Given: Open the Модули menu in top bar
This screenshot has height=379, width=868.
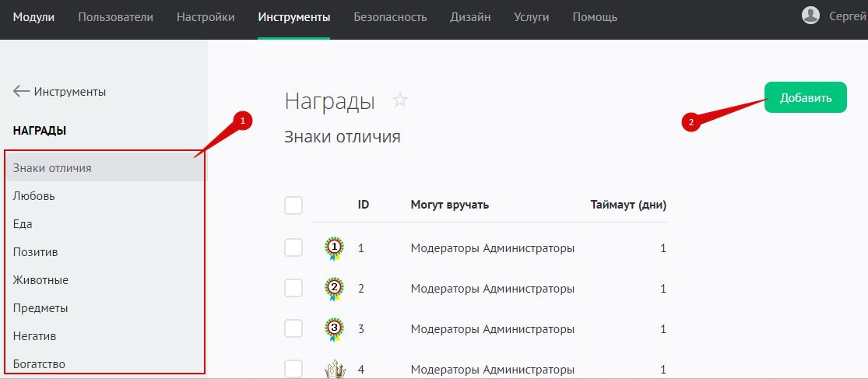Looking at the screenshot, I should click(33, 17).
